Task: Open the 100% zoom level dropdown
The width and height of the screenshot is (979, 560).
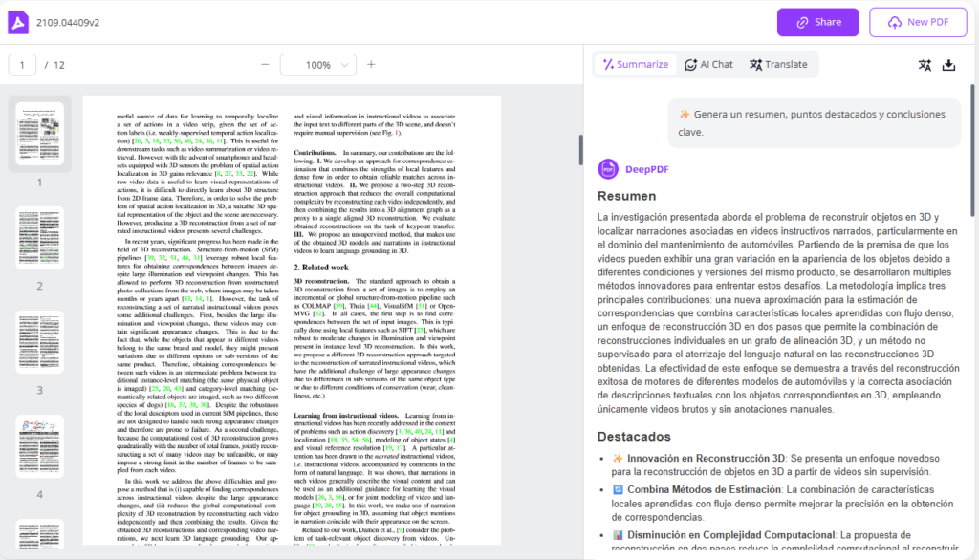Action: pos(318,65)
